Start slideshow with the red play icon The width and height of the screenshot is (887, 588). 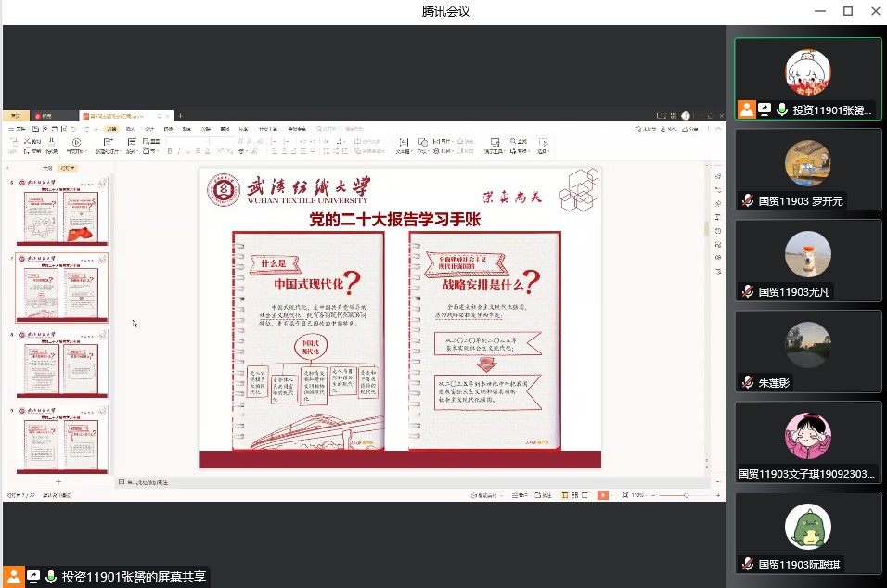[603, 495]
